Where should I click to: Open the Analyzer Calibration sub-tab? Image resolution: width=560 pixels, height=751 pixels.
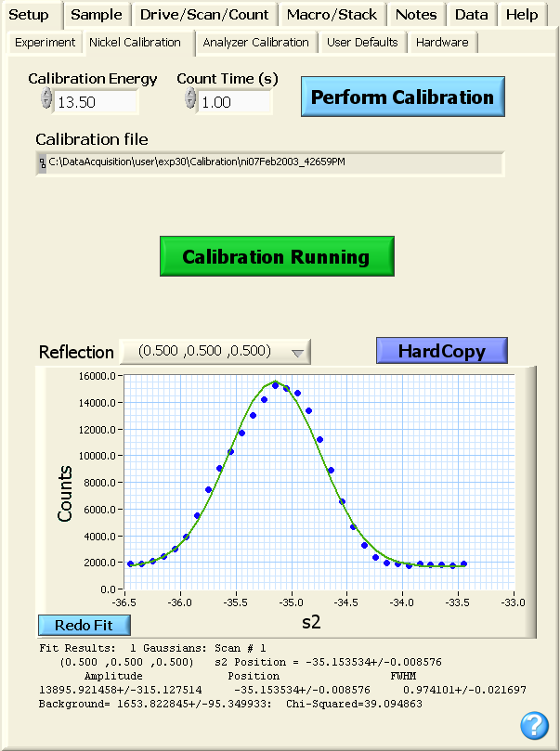(255, 43)
